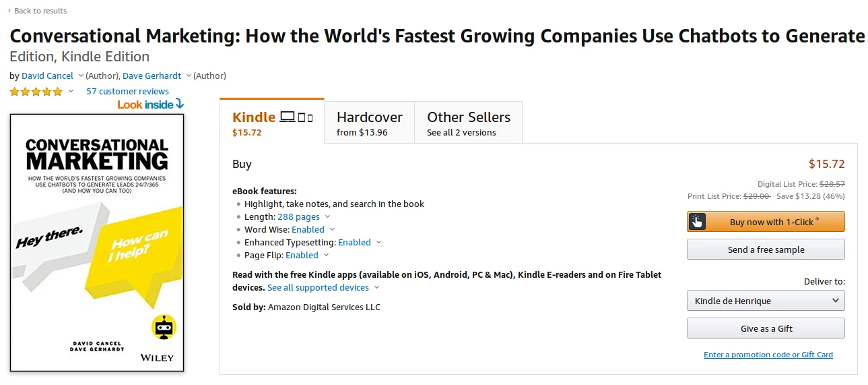The width and height of the screenshot is (868, 385).
Task: Click Buy now with 1-Click button
Action: coord(766,222)
